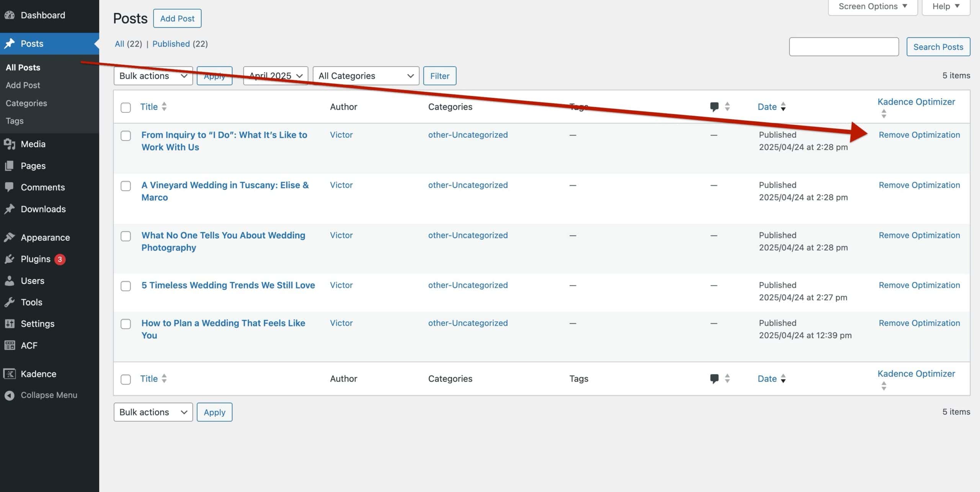Select the checkbox for A Vineyard Wedding in Tuscany

point(126,186)
